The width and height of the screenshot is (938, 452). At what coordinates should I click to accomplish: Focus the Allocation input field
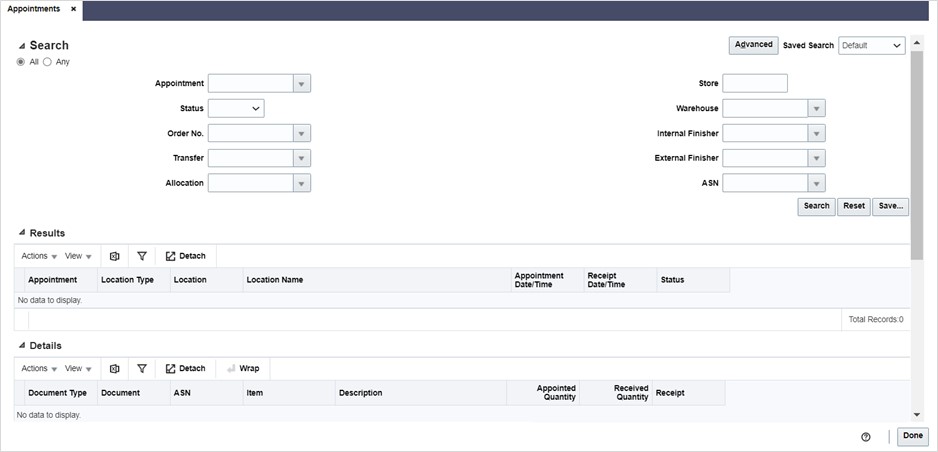251,183
